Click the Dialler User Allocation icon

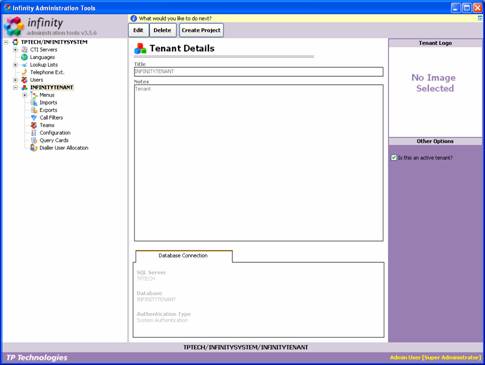pos(34,148)
